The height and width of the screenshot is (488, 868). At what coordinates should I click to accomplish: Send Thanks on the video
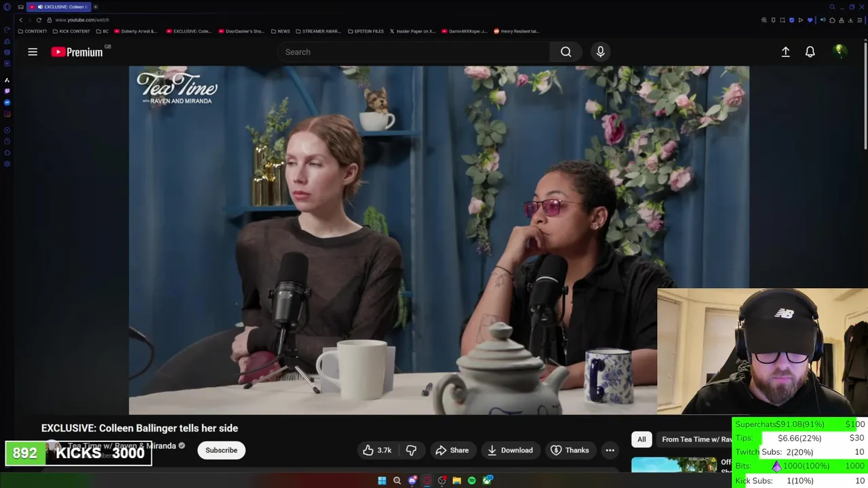tap(570, 450)
